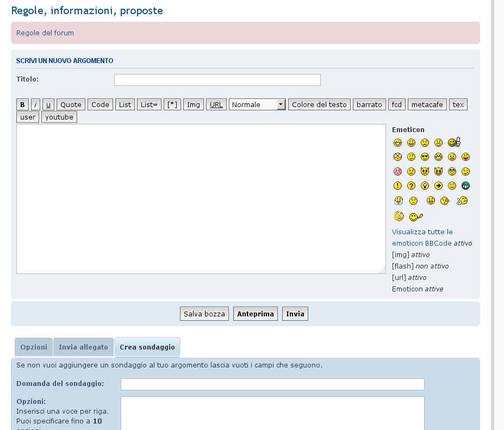Toggle bold B formatting button
The height and width of the screenshot is (430, 504).
point(22,104)
